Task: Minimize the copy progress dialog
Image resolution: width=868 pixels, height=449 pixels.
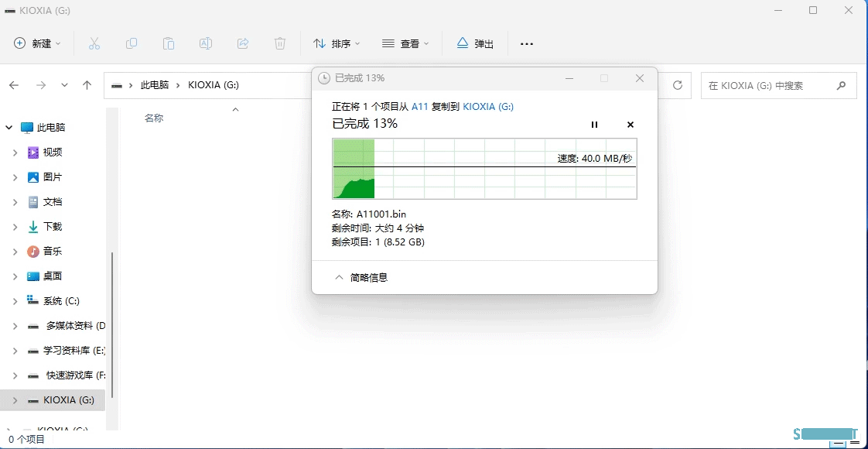Action: tap(569, 78)
